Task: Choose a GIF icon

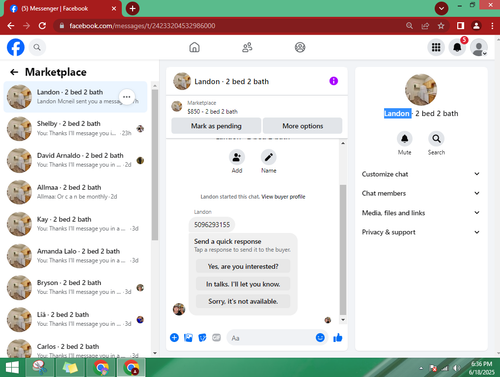Action: point(216,338)
